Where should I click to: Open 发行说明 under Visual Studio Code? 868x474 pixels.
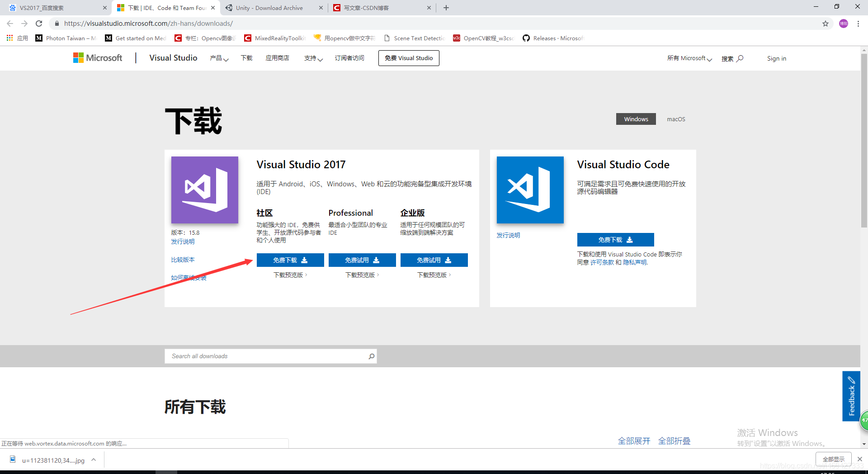[x=508, y=235]
